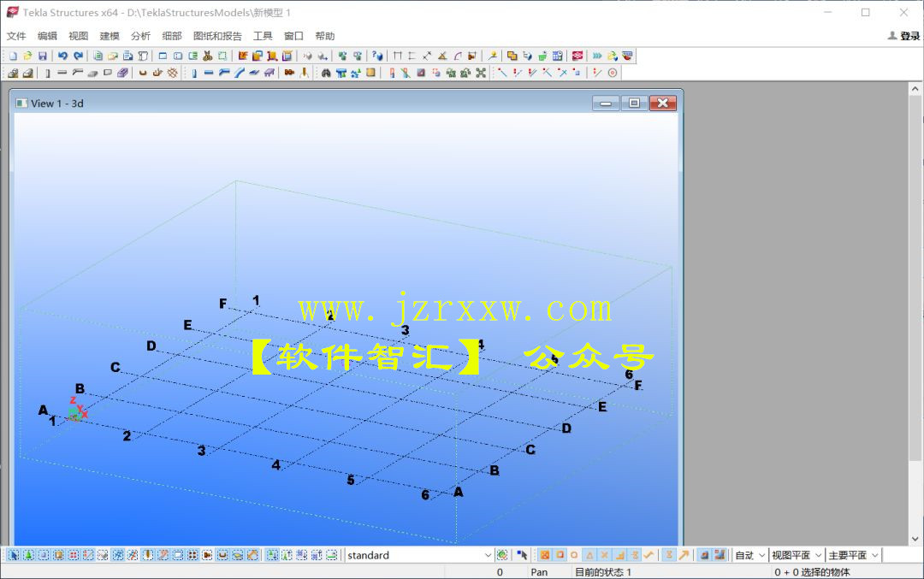This screenshot has height=579, width=924.
Task: Select the reinforcement mesh tool
Action: click(x=173, y=73)
